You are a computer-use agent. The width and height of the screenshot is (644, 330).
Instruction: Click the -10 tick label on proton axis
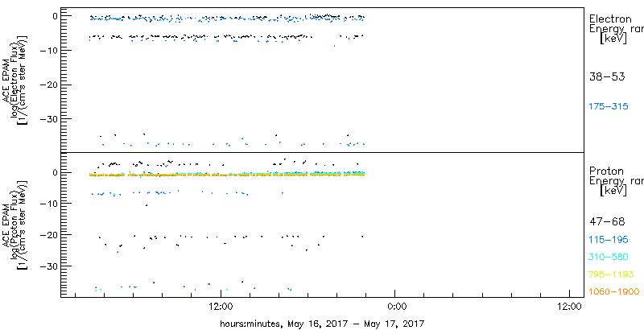(x=51, y=204)
